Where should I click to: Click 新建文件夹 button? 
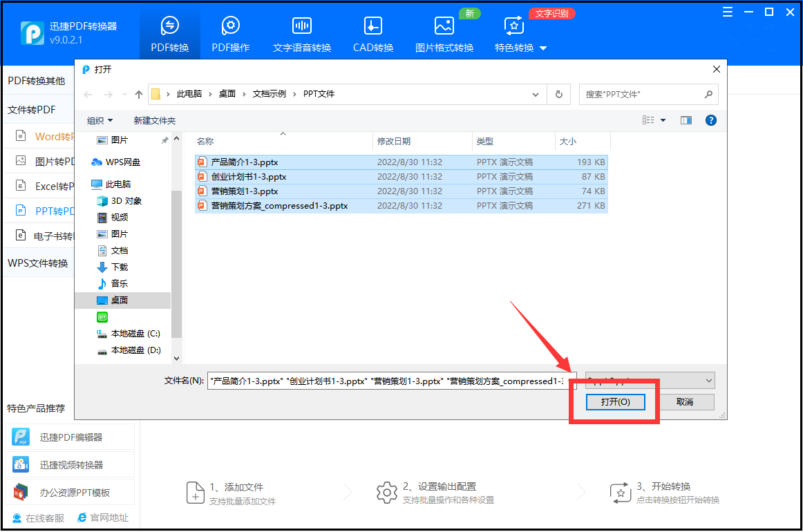point(154,120)
